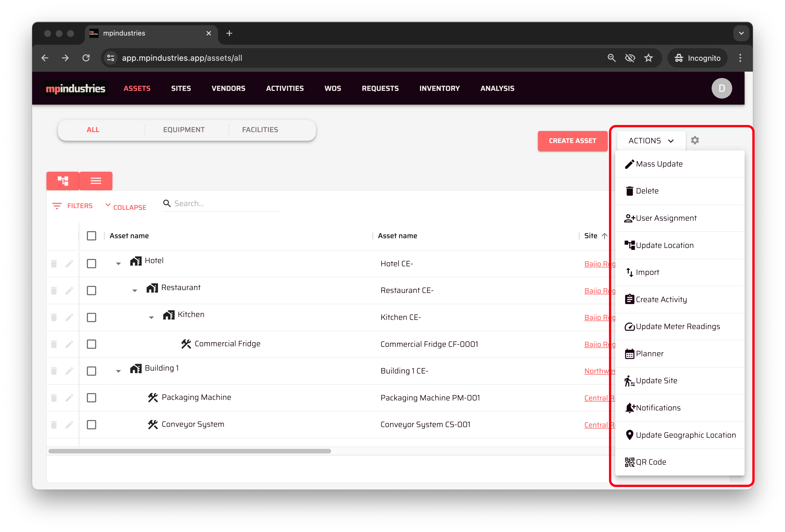Open the INVENTORY navigation link
This screenshot has height=532, width=785.
pos(439,88)
